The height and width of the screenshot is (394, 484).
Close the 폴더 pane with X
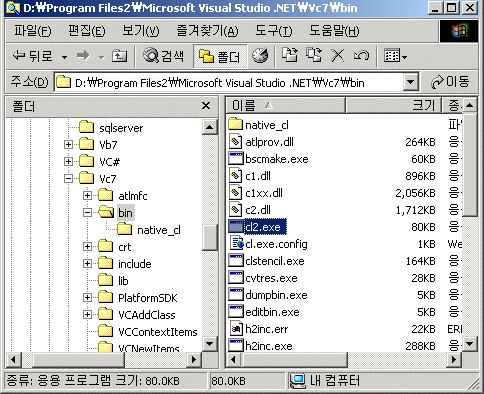pyautogui.click(x=206, y=106)
